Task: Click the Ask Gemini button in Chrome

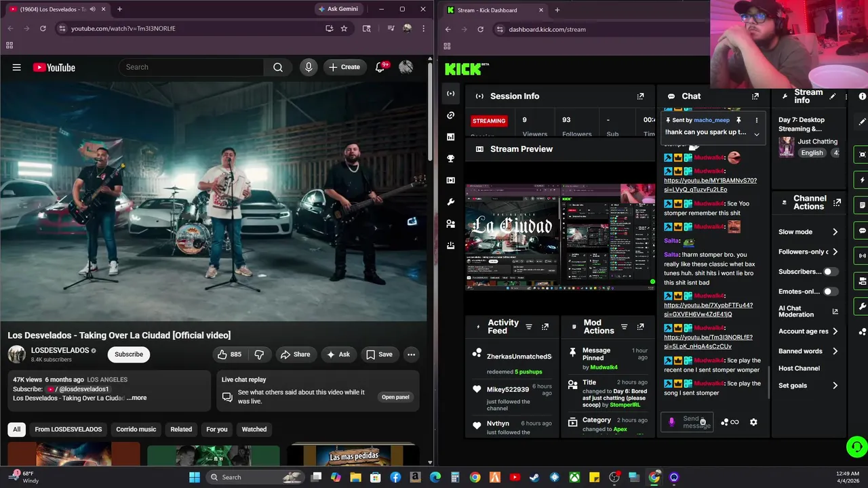Action: coord(338,9)
